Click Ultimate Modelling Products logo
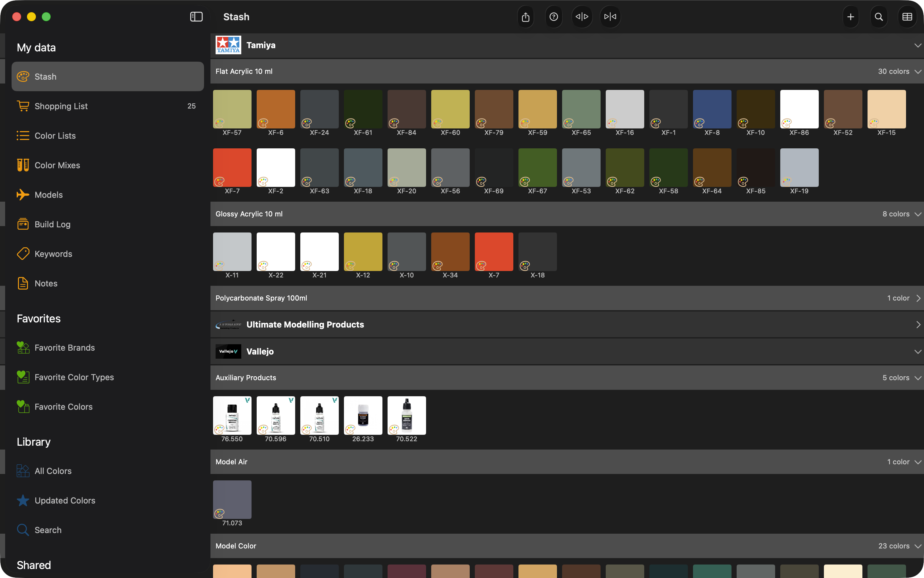 point(228,325)
